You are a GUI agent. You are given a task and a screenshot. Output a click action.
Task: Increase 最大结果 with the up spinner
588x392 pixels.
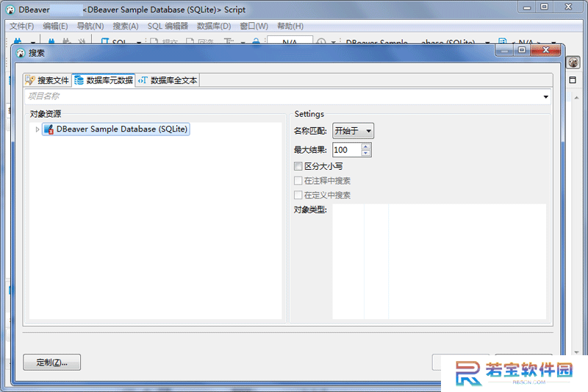366,146
